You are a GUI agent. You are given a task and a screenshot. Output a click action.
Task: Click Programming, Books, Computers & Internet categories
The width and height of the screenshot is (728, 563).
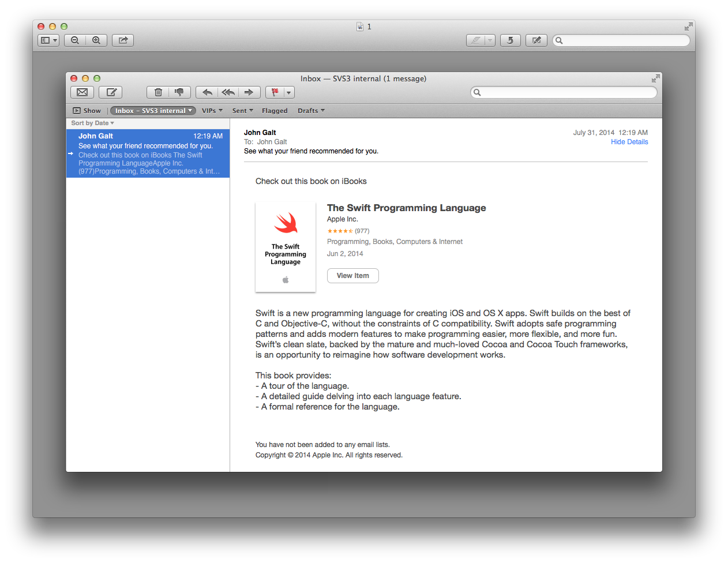[x=395, y=242]
